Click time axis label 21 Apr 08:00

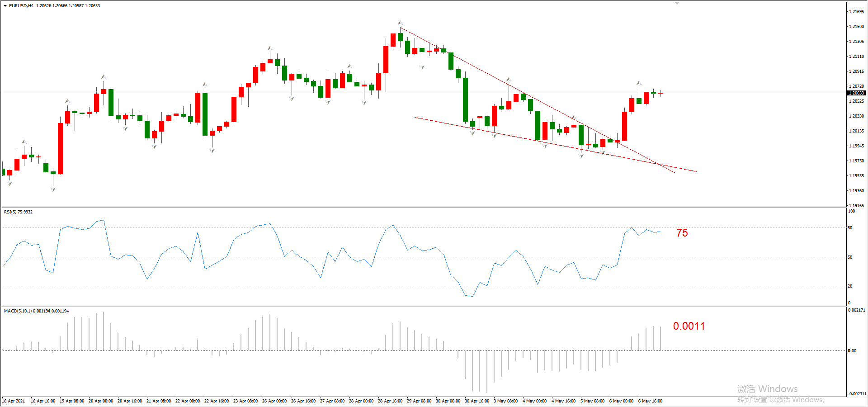(159, 401)
